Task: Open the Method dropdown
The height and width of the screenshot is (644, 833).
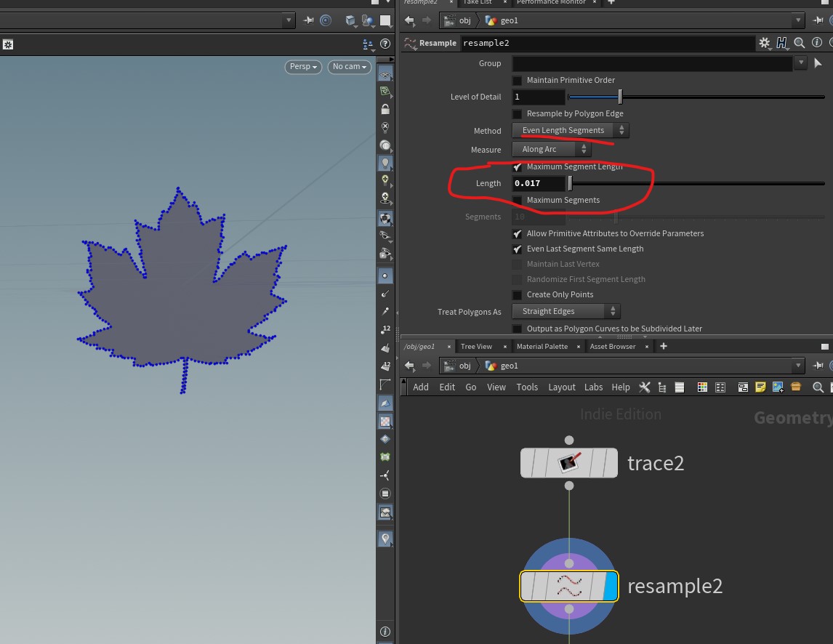Action: tap(571, 131)
